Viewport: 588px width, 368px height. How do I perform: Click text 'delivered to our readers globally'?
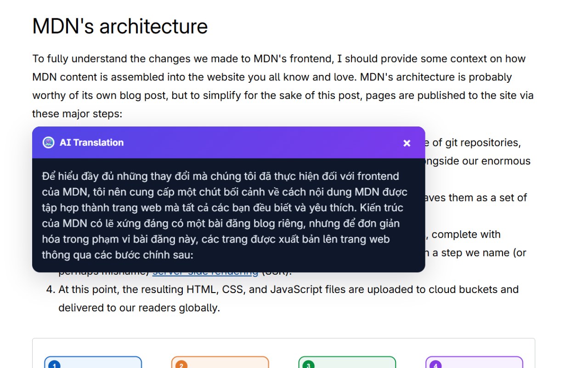(x=139, y=308)
